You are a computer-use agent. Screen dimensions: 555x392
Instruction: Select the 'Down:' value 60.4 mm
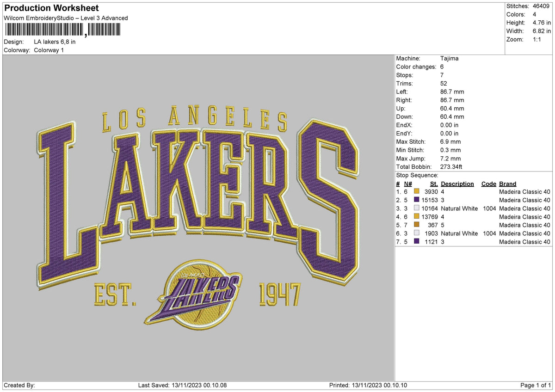pyautogui.click(x=452, y=117)
